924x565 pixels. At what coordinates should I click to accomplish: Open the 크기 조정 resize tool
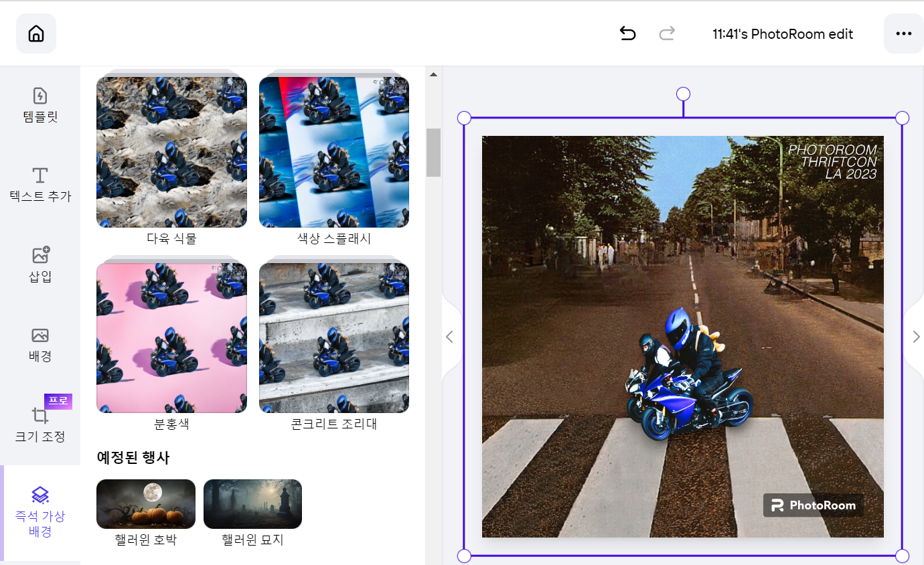coord(40,425)
